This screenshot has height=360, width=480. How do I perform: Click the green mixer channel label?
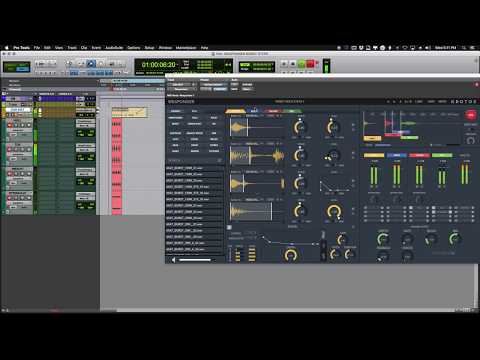click(x=442, y=155)
